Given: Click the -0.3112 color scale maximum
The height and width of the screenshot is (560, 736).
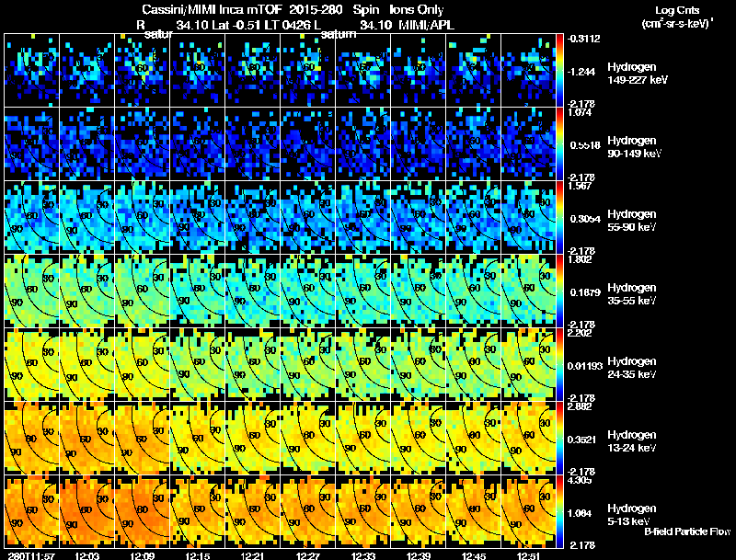Looking at the screenshot, I should tap(583, 39).
